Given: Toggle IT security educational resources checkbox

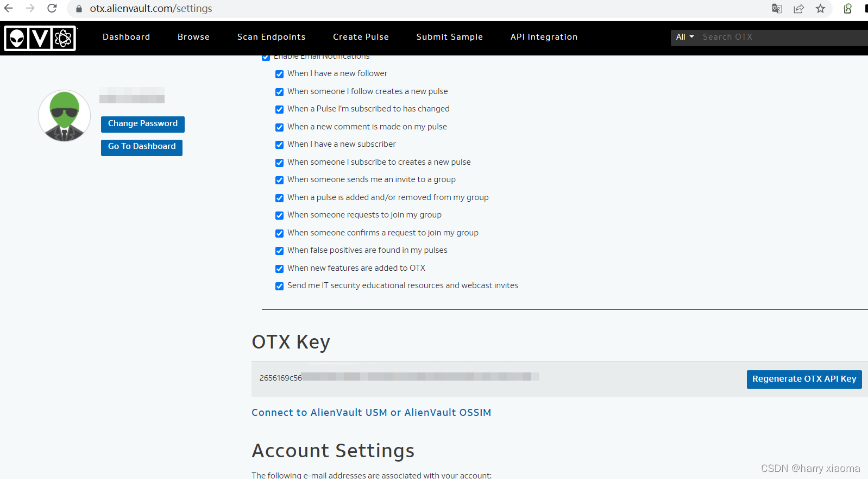Looking at the screenshot, I should [279, 286].
